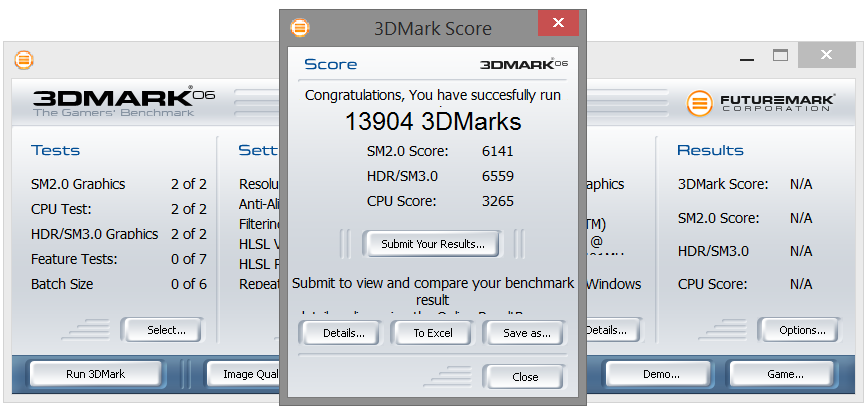Click the main window orange title bar icon

click(24, 59)
